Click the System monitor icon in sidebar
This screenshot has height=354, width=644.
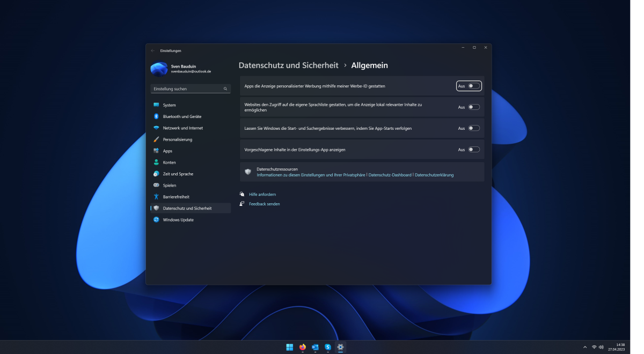pos(156,105)
